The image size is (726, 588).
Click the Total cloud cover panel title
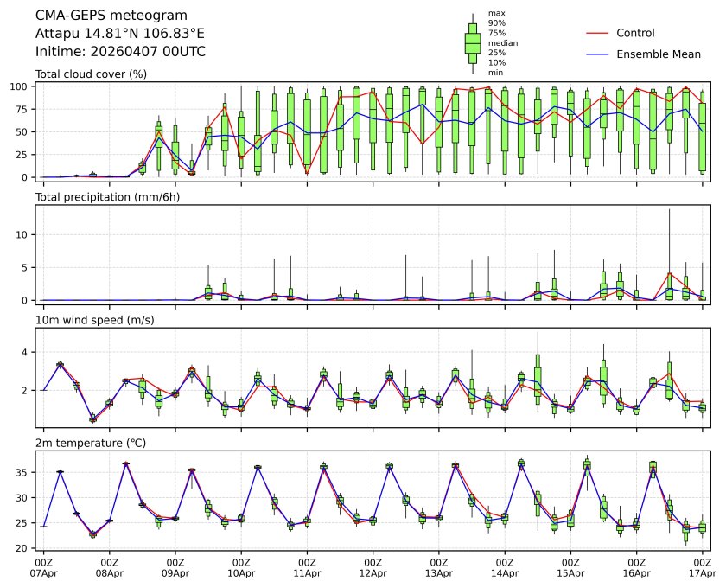91,74
